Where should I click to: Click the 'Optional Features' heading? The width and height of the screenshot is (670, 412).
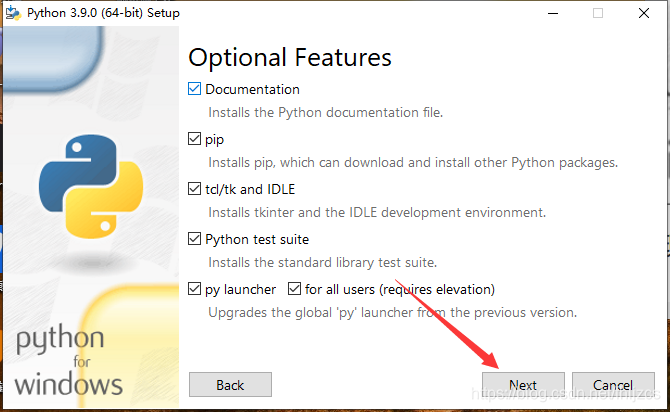pos(290,58)
